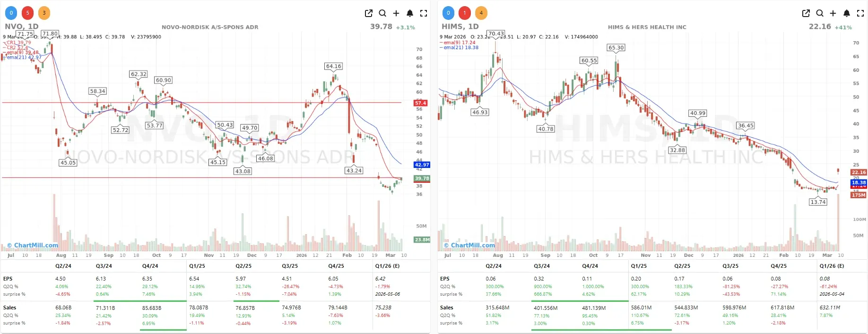Add HIMS to watchlist with plus icon
Viewport: 868px width, 334px height.
(833, 13)
